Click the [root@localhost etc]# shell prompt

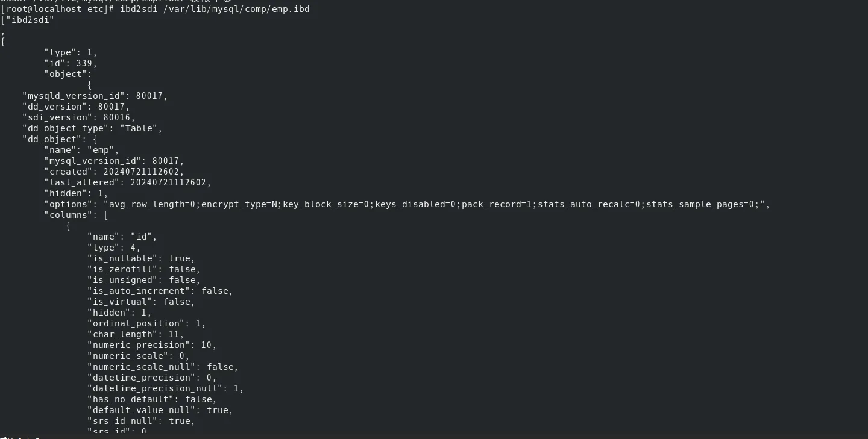click(x=58, y=9)
